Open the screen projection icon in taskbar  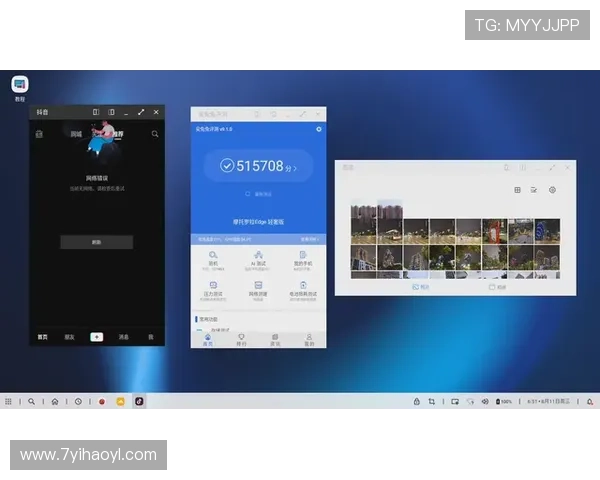click(x=455, y=402)
